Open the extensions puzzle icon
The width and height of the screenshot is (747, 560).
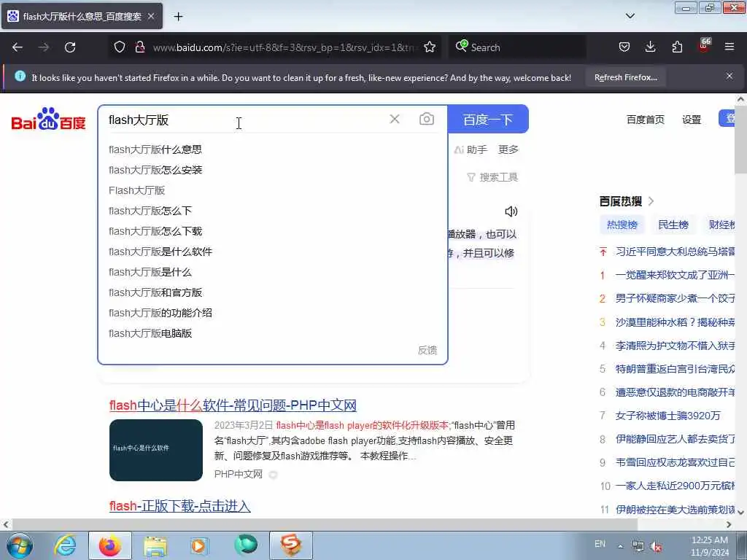point(677,47)
